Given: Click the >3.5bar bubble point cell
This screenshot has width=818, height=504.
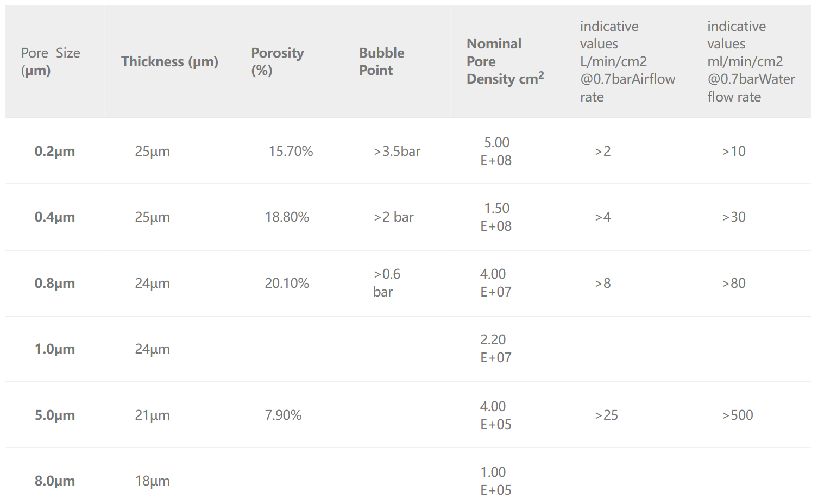Looking at the screenshot, I should (397, 151).
